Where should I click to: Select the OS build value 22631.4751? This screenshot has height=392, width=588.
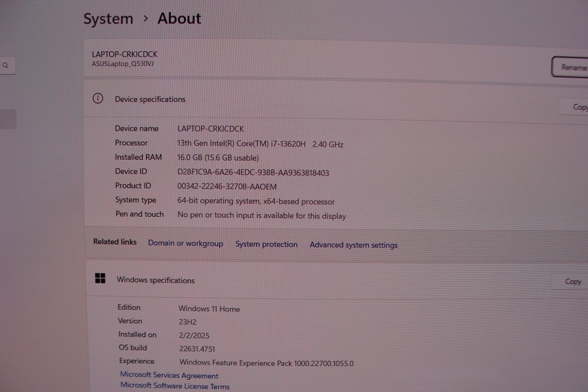[x=197, y=349]
